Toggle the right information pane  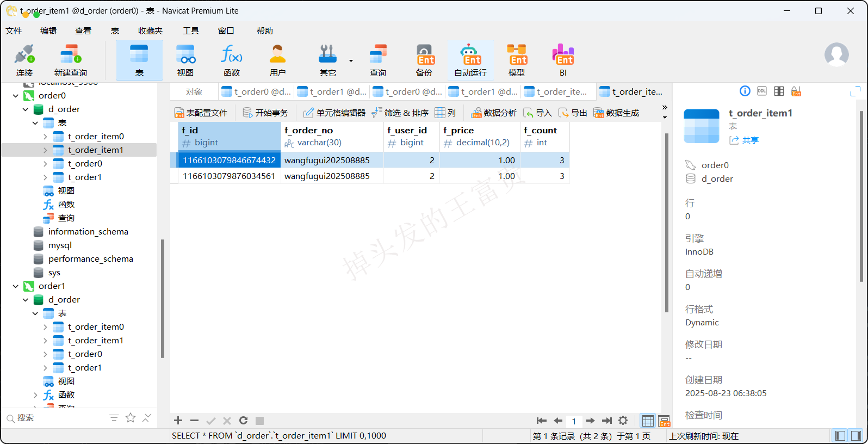click(856, 436)
